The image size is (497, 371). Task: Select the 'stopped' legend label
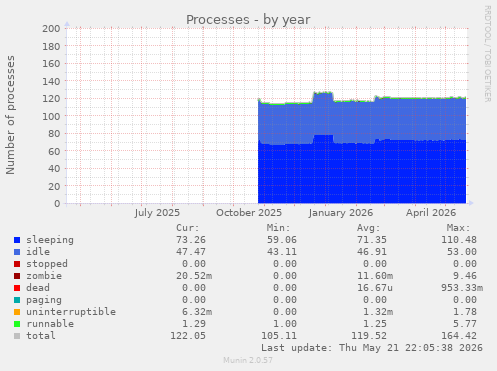[47, 264]
